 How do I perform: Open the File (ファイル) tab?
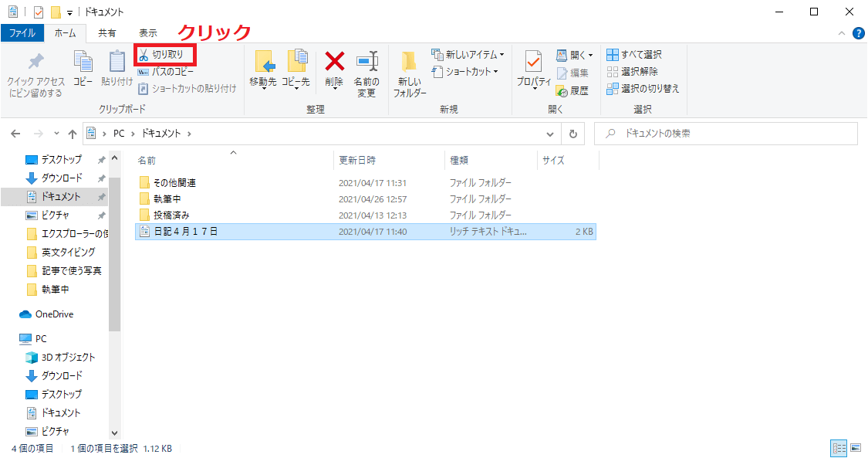22,32
